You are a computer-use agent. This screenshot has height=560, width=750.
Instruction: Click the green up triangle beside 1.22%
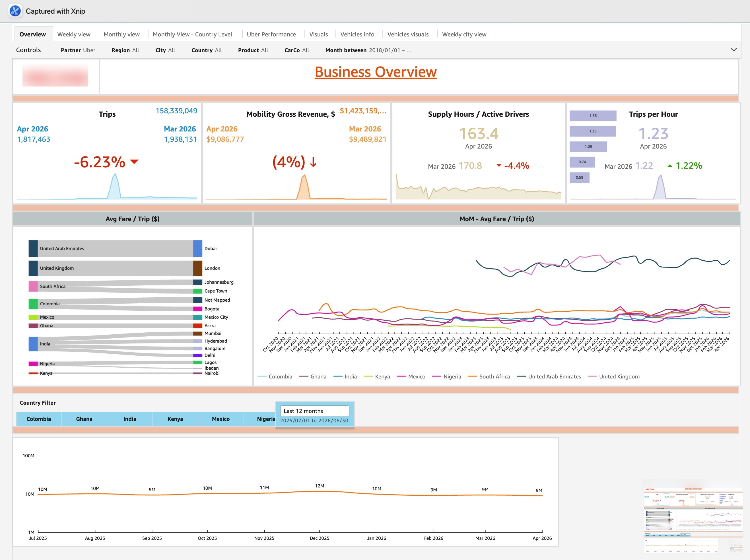pyautogui.click(x=670, y=166)
